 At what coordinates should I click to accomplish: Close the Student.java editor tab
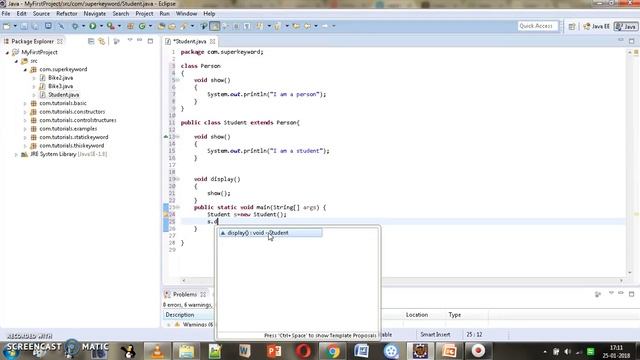coord(213,42)
